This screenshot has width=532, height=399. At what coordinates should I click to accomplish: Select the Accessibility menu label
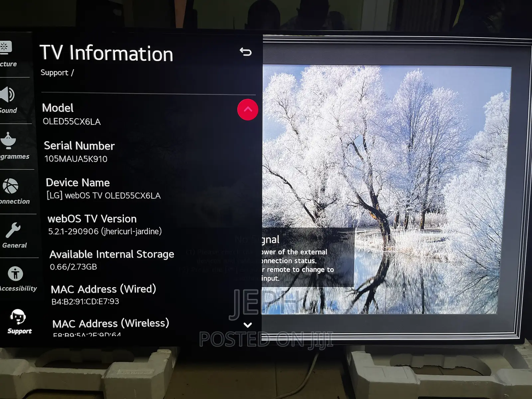click(18, 289)
